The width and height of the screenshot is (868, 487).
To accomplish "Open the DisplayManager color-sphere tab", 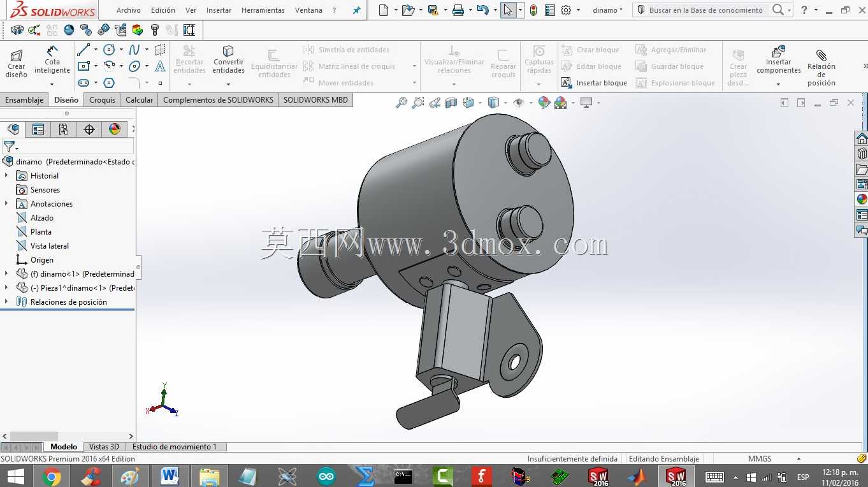I will (115, 129).
